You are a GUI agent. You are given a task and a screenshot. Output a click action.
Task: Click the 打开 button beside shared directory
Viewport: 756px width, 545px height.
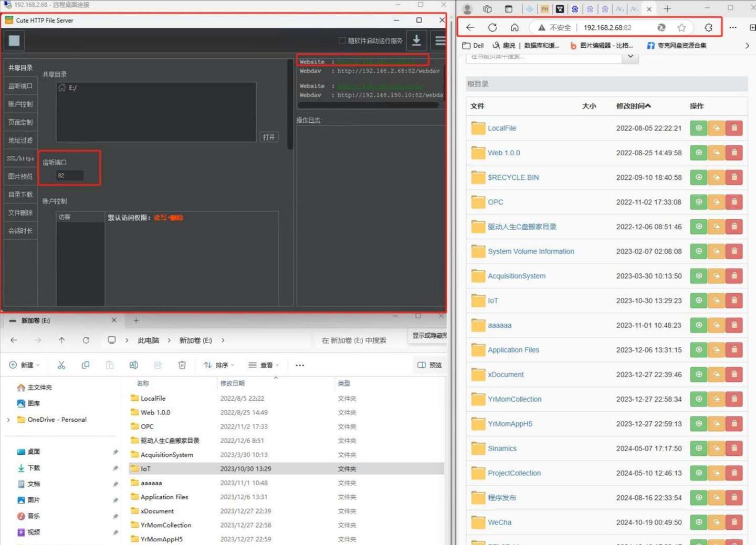269,137
